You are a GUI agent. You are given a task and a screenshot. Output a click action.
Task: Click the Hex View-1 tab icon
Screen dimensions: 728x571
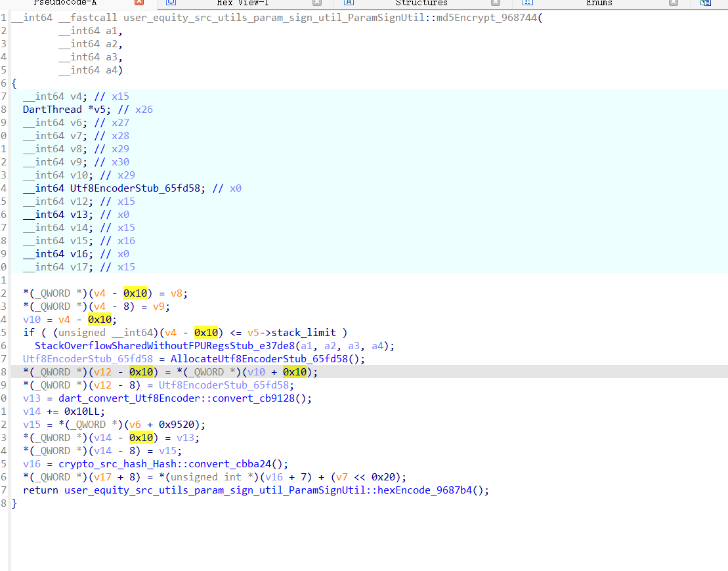(x=171, y=3)
